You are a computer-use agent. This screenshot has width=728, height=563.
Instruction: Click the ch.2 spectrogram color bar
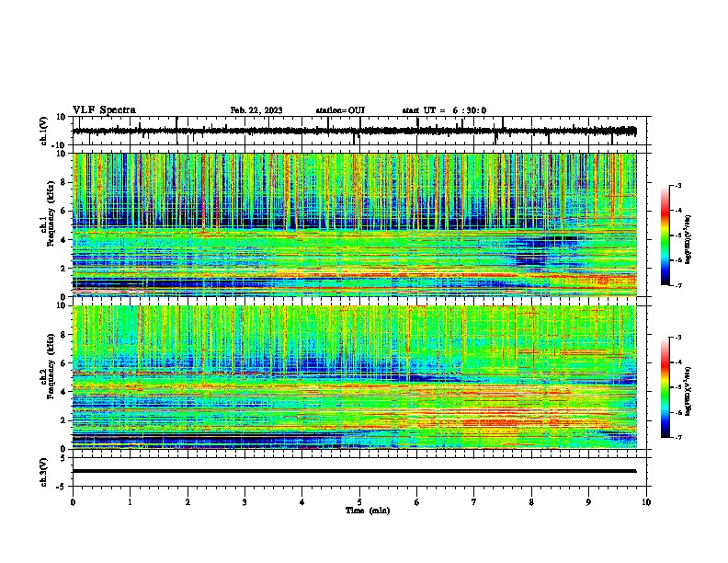coord(665,387)
